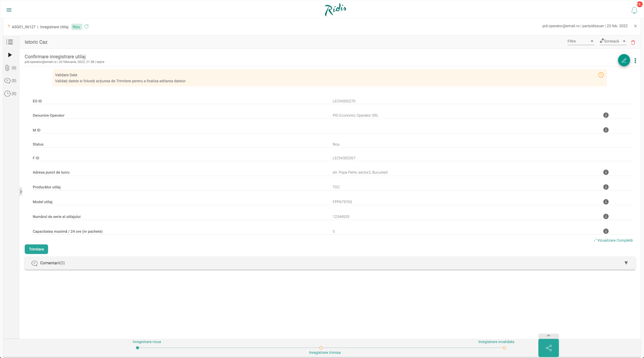Click the red delete trash icon
This screenshot has height=358, width=644.
(x=633, y=42)
